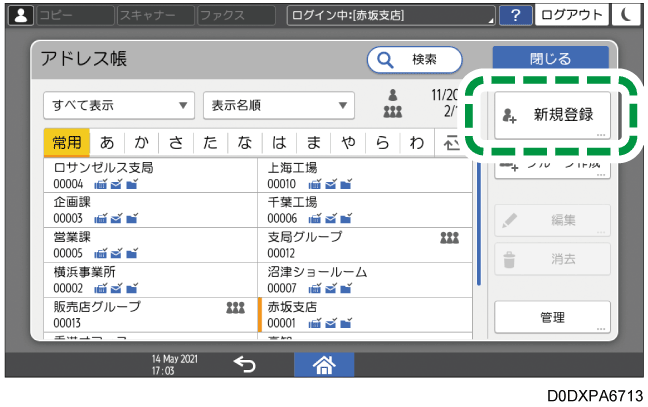Select the ら tab

(383, 143)
